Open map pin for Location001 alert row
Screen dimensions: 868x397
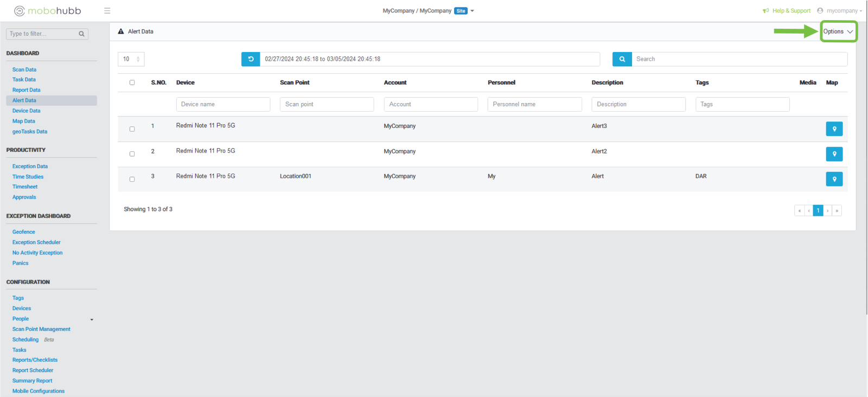(x=834, y=179)
